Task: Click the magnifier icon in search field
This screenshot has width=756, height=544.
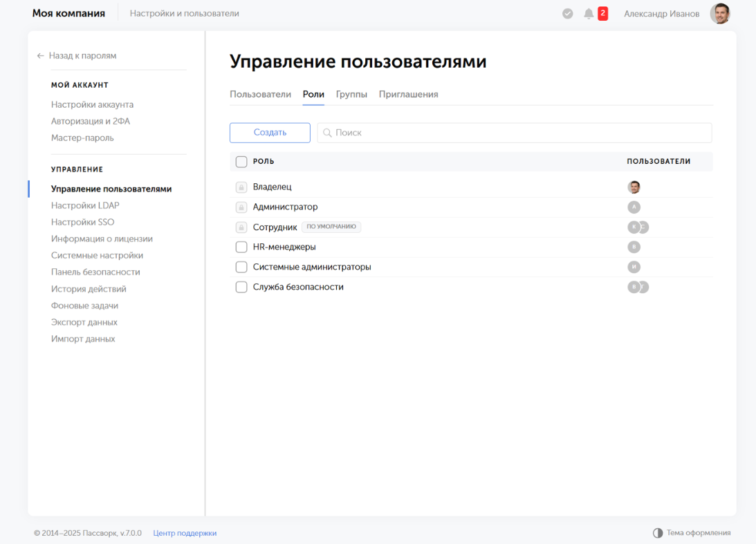Action: pyautogui.click(x=327, y=133)
